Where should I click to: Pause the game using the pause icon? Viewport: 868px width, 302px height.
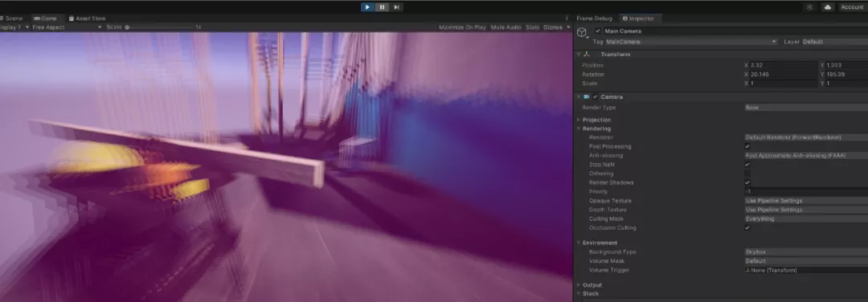pyautogui.click(x=382, y=7)
